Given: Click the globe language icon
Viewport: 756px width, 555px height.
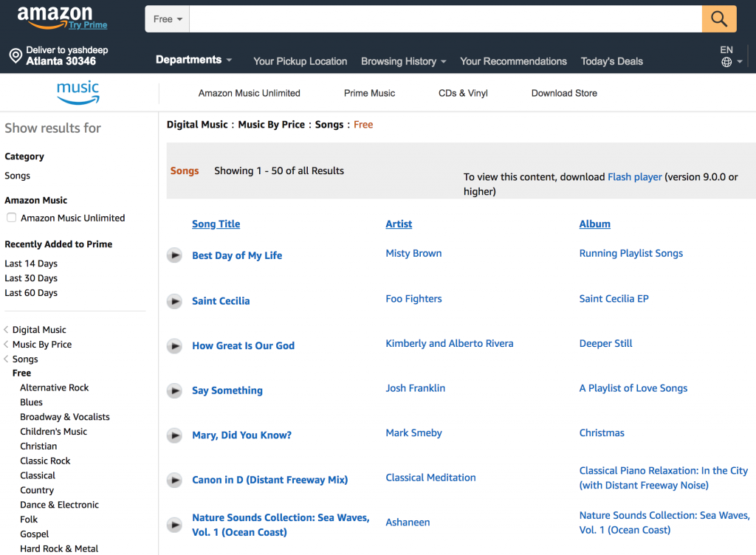Looking at the screenshot, I should [726, 62].
